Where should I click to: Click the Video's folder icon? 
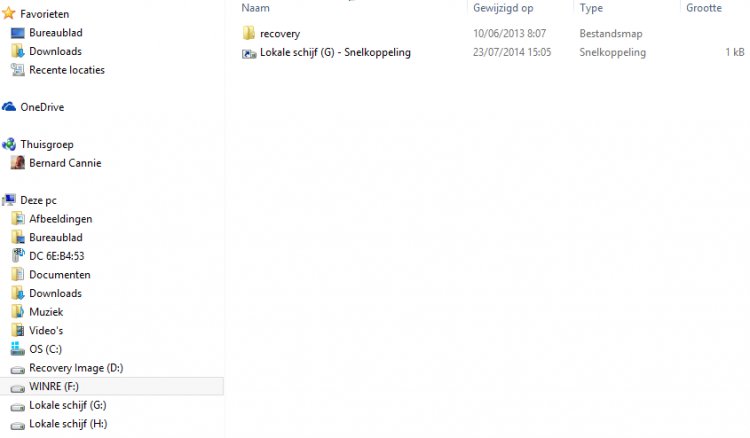[x=18, y=330]
